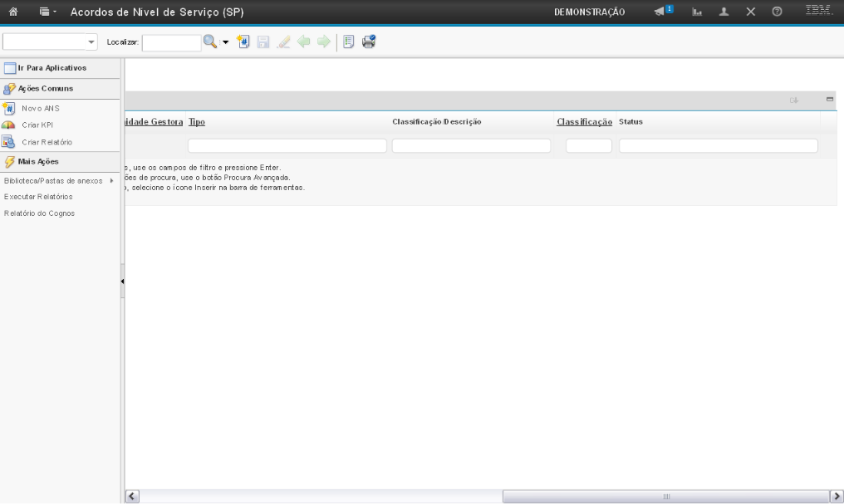The width and height of the screenshot is (844, 504).
Task: Sort table by Tipo column header
Action: 197,122
